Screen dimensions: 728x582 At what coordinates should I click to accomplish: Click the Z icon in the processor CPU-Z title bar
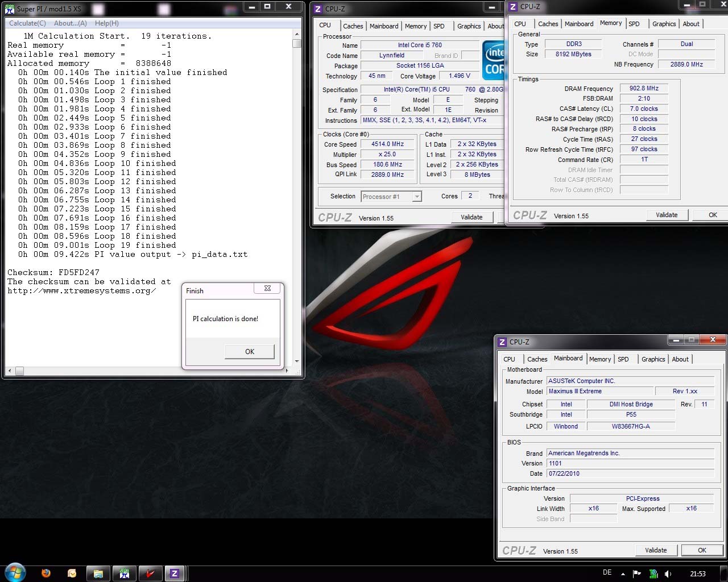click(x=318, y=9)
